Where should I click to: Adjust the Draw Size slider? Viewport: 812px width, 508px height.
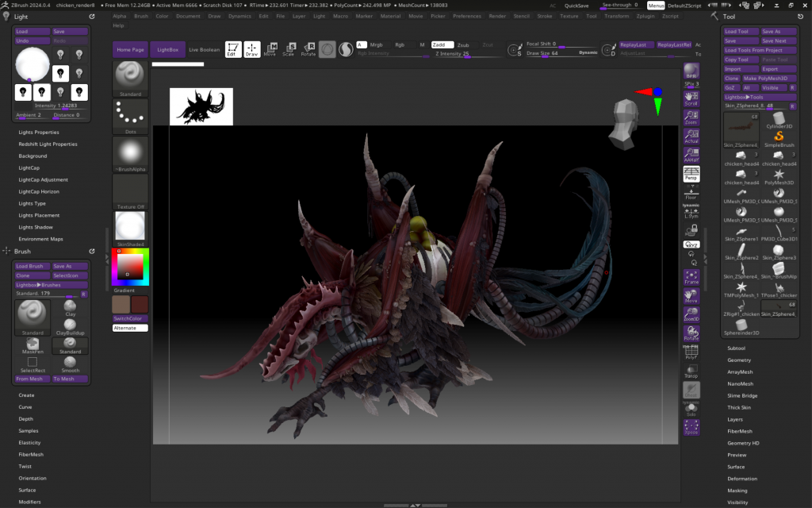pos(562,53)
